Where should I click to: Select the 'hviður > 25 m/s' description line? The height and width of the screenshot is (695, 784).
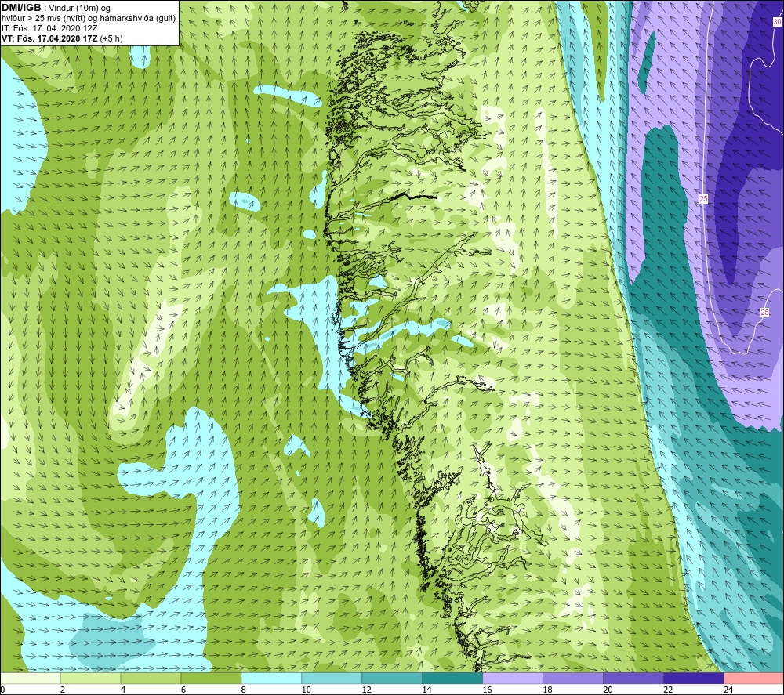[89, 19]
